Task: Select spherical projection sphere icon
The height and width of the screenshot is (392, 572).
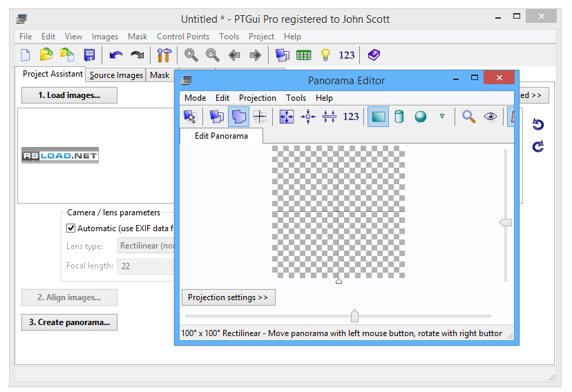Action: tap(420, 117)
